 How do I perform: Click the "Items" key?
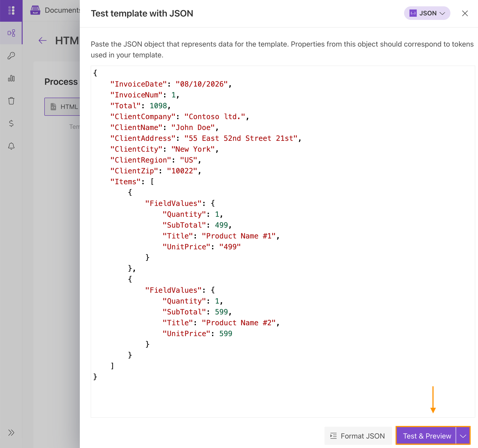(125, 182)
